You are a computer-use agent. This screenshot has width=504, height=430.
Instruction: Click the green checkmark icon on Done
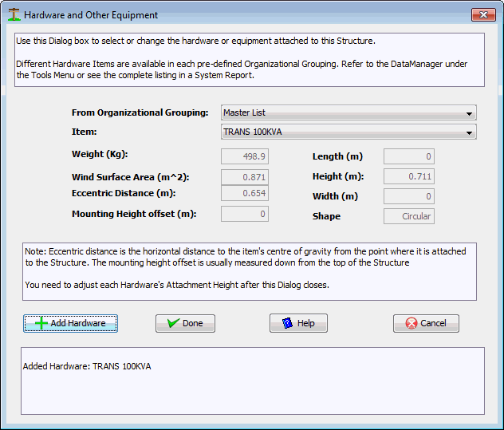point(171,323)
